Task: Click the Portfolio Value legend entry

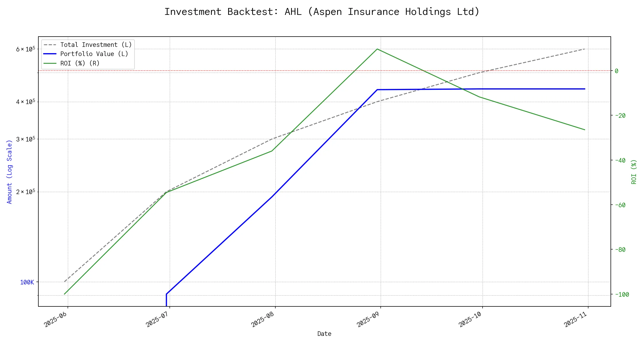Action: [94, 54]
